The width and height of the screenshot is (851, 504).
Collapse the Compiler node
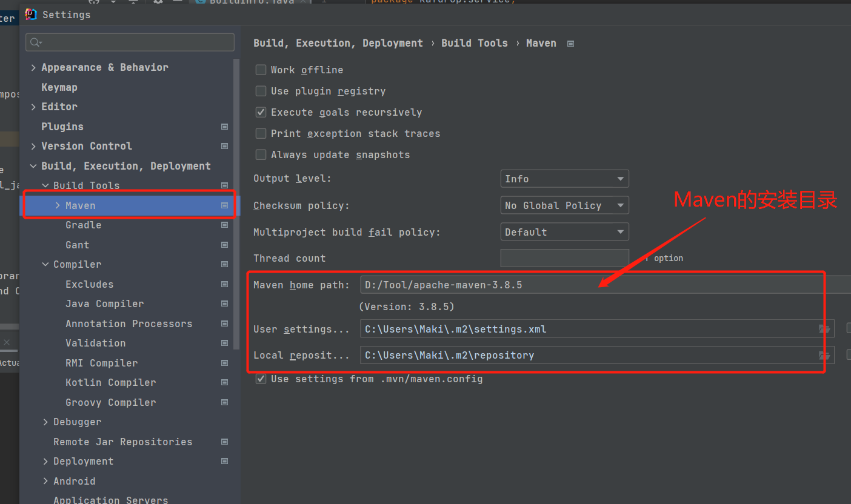(x=45, y=264)
